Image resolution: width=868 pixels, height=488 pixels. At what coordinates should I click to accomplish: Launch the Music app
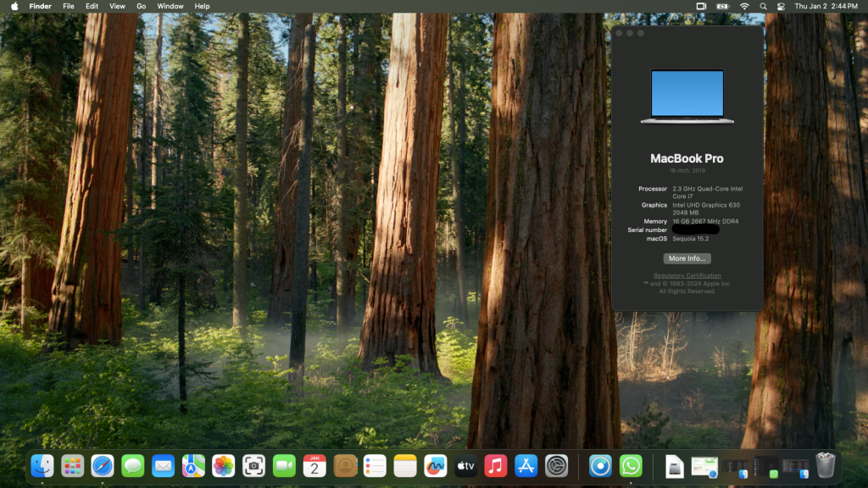click(x=496, y=465)
